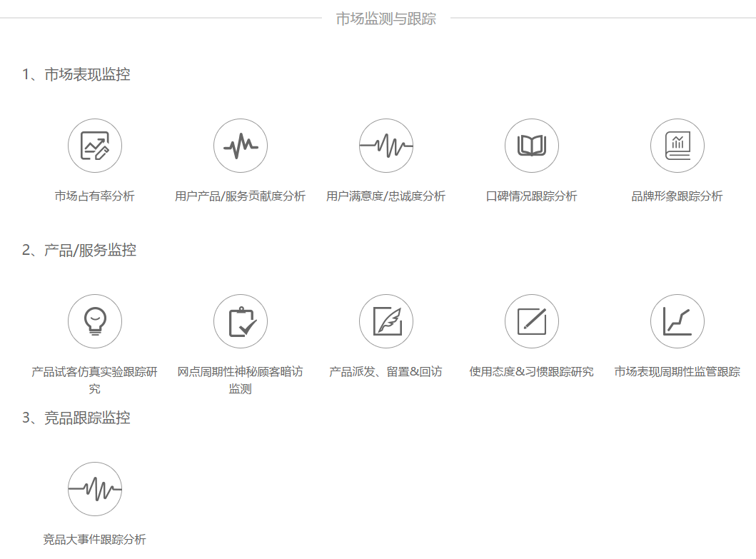Viewport: 756px width, 559px height.
Task: Select the 网点周期性神秘顾客暗访监测 caption
Action: coord(240,380)
